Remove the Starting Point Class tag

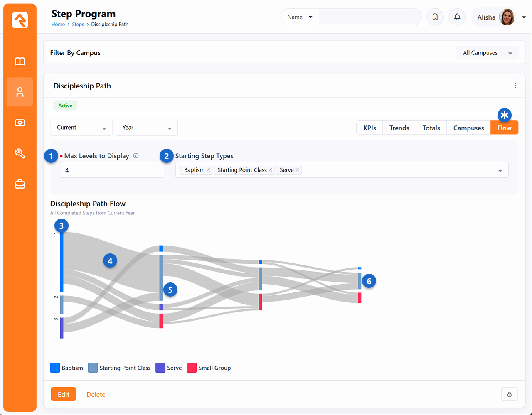click(271, 170)
